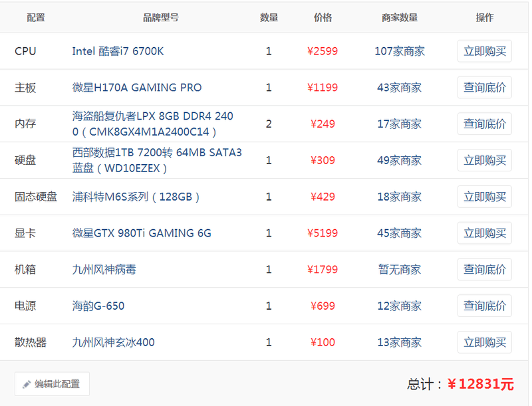Click the 机箱 row label
Viewport: 532px width, 406px height.
pyautogui.click(x=25, y=269)
